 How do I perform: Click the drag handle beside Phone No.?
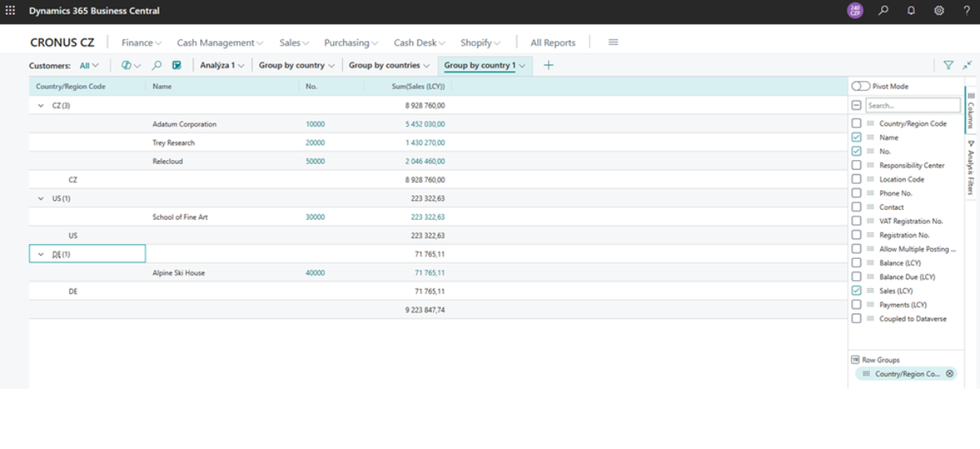click(871, 193)
